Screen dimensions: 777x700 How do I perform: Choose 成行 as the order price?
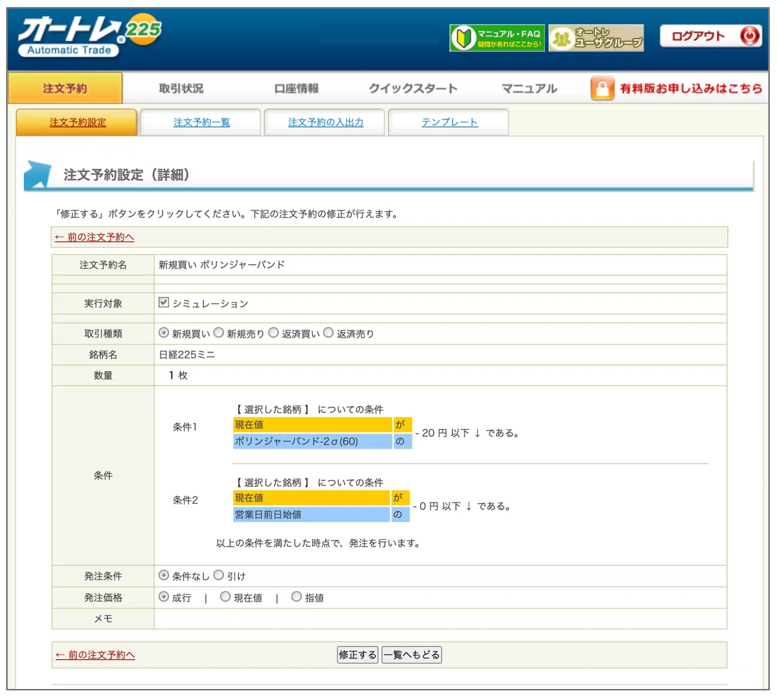click(x=164, y=597)
